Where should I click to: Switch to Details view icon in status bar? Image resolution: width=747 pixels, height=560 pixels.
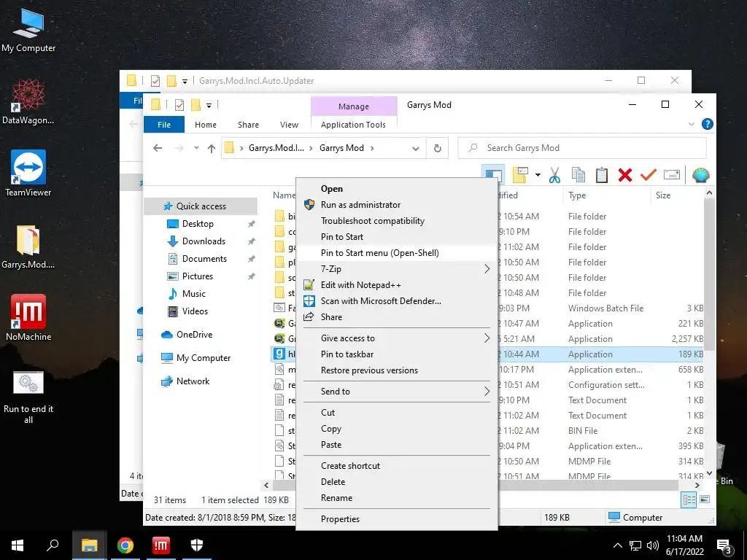tap(689, 499)
